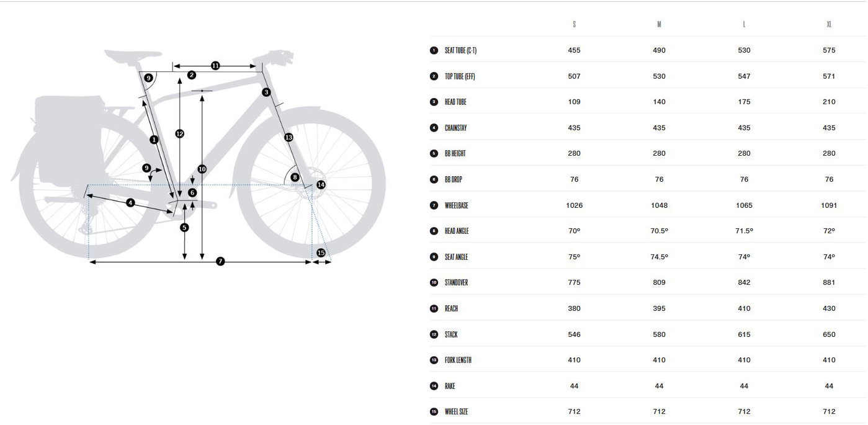The width and height of the screenshot is (868, 425).
Task: Click the M size column header
Action: pos(659,25)
